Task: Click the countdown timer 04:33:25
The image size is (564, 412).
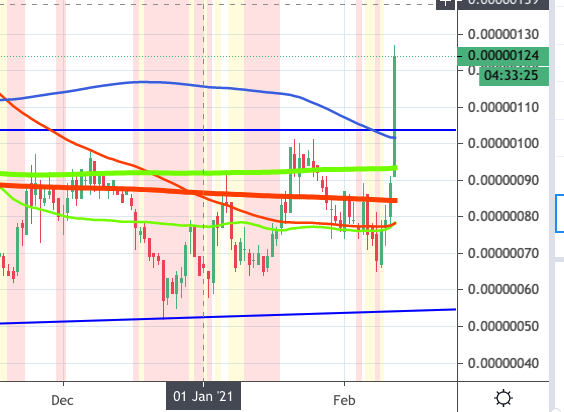Action: point(514,76)
